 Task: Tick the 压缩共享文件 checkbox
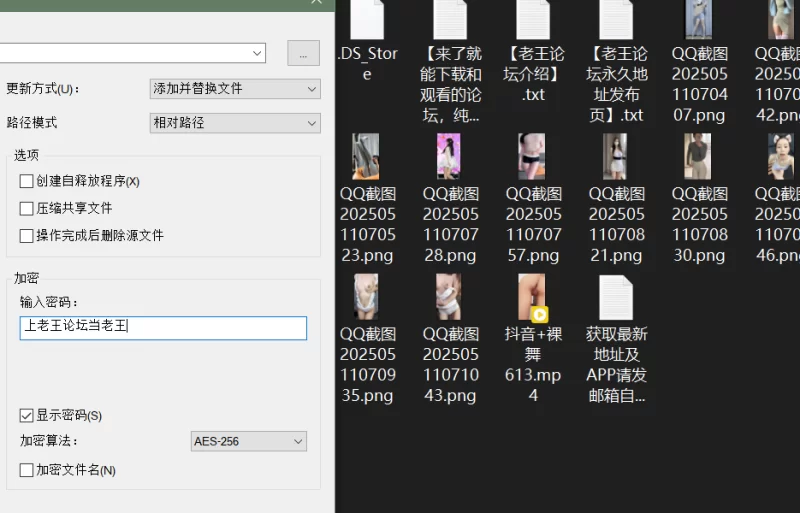26,208
